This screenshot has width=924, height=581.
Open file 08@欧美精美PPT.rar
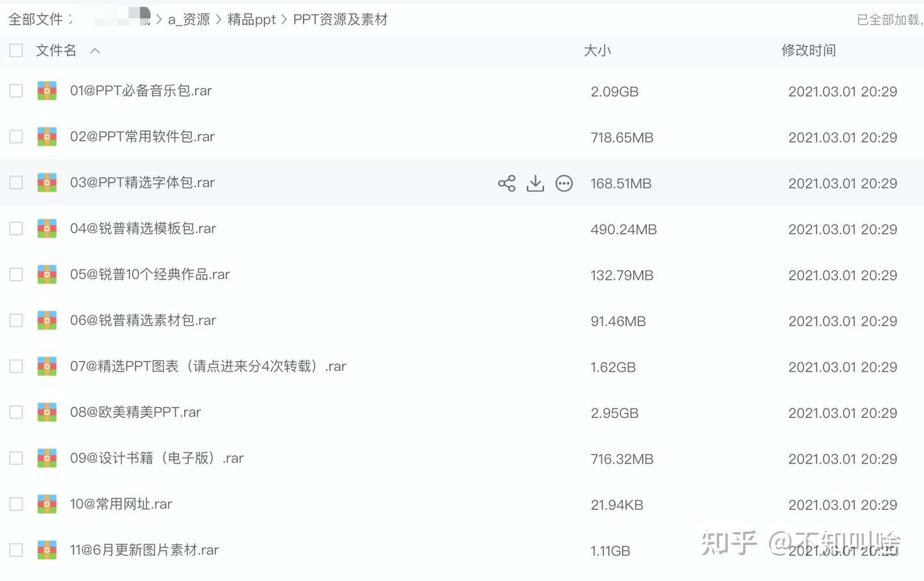tap(135, 412)
